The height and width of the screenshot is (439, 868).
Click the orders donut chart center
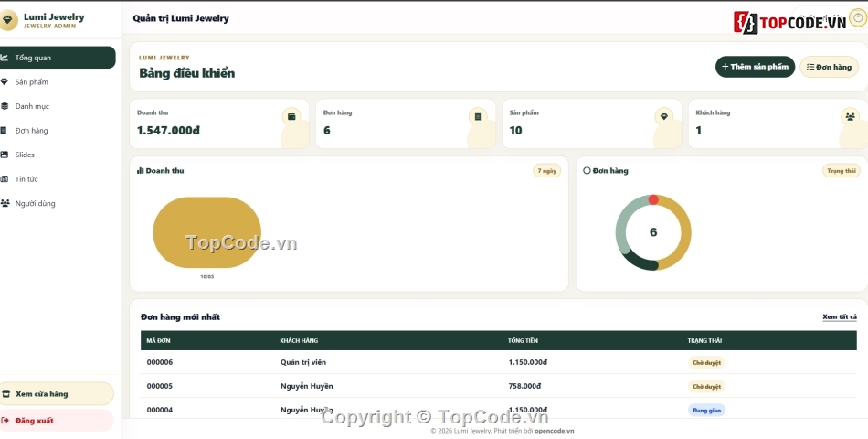(653, 232)
